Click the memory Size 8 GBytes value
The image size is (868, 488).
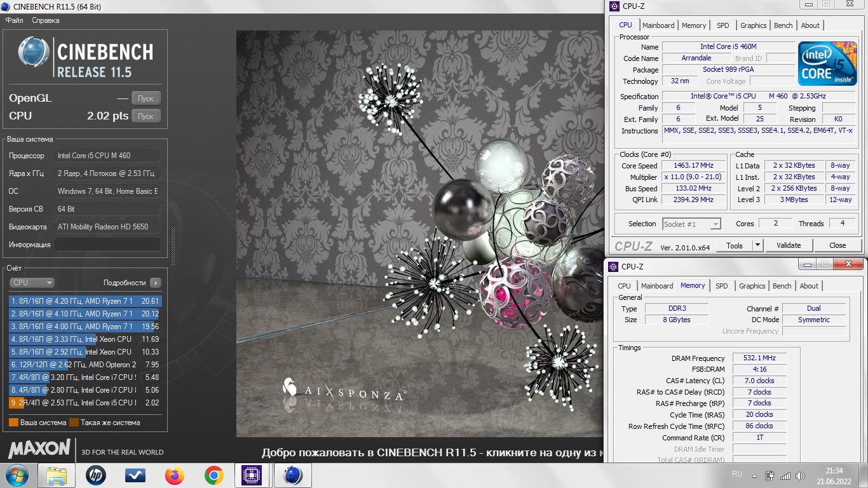(x=677, y=320)
